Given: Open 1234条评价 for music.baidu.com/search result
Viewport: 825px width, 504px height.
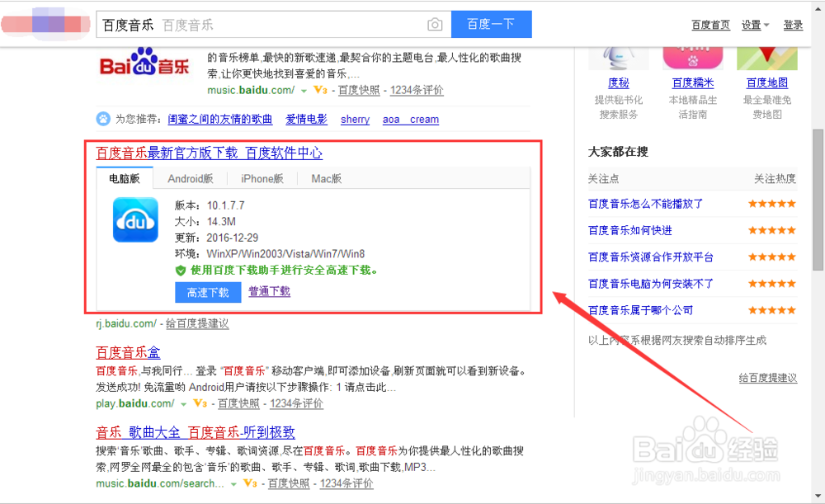Looking at the screenshot, I should 346,483.
